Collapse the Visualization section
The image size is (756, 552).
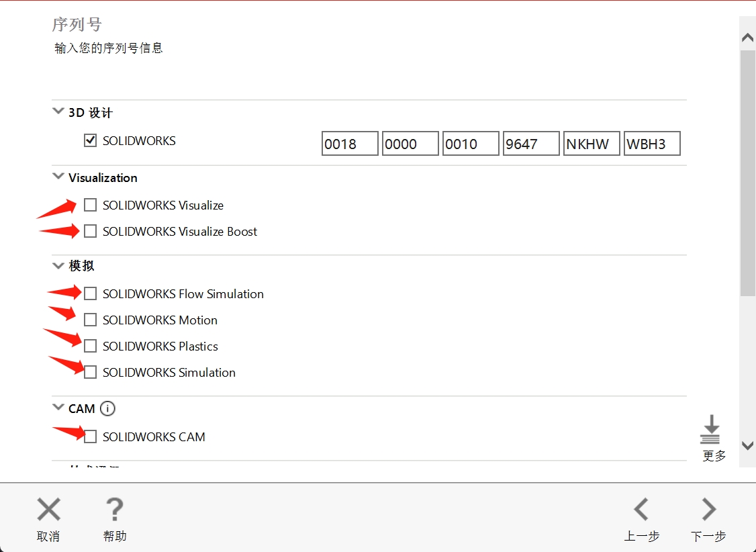click(58, 177)
